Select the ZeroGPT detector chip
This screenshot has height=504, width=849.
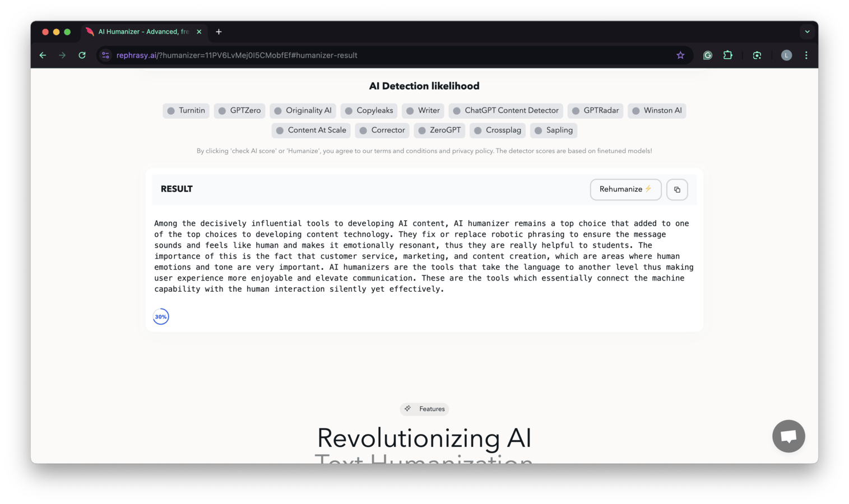pyautogui.click(x=439, y=130)
